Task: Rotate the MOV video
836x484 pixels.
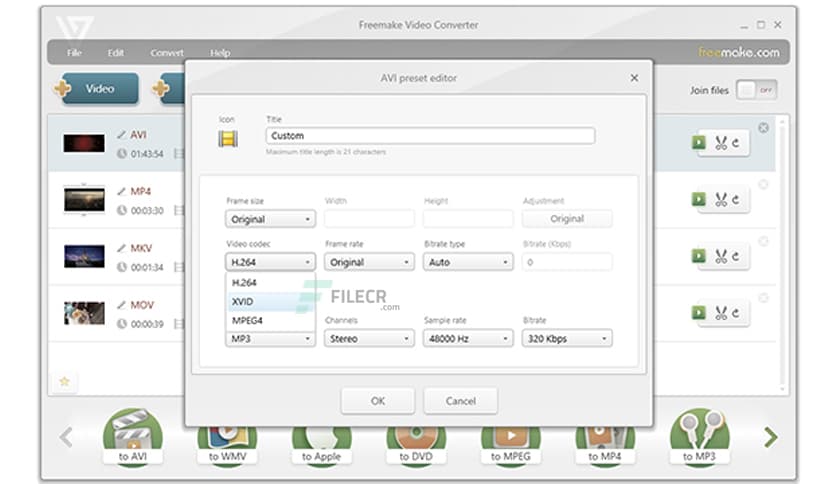Action: [x=736, y=313]
